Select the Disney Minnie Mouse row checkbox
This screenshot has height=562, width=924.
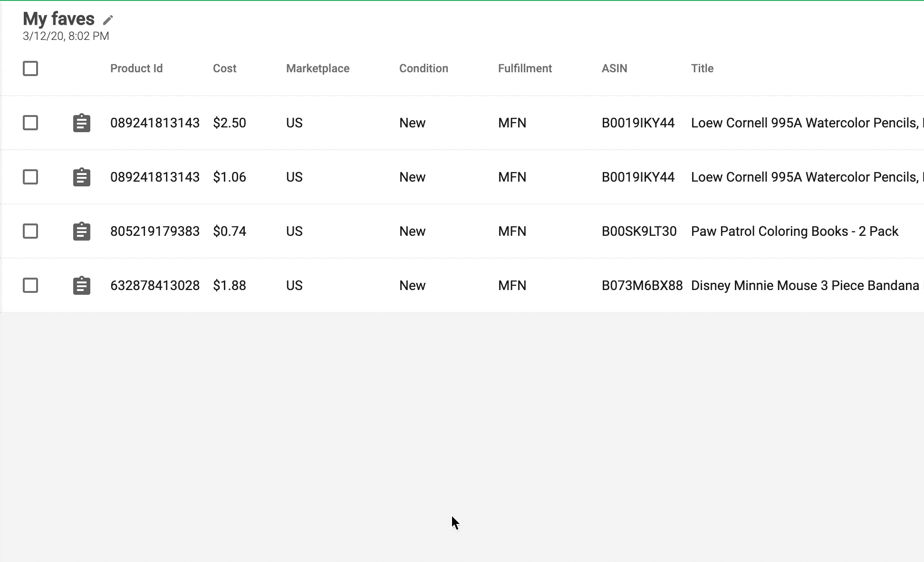(30, 285)
